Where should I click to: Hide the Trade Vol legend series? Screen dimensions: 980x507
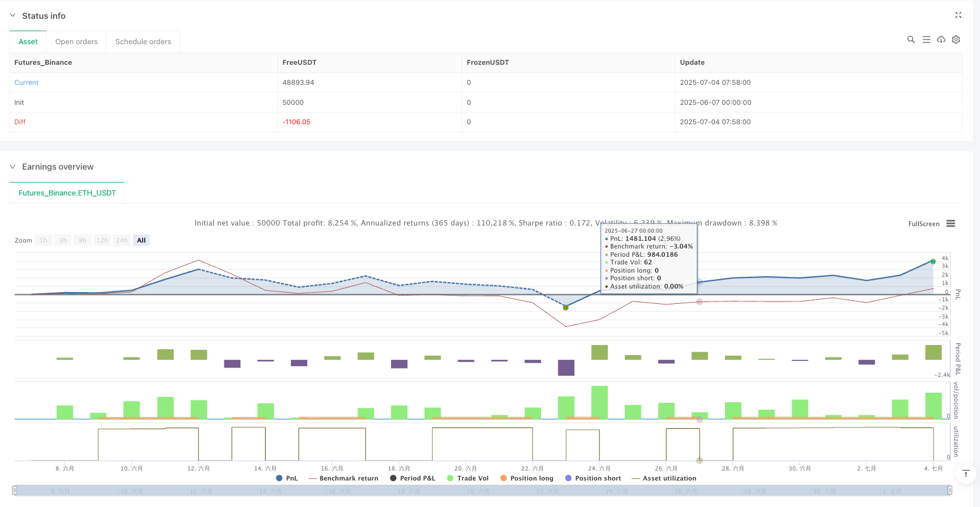click(x=468, y=478)
